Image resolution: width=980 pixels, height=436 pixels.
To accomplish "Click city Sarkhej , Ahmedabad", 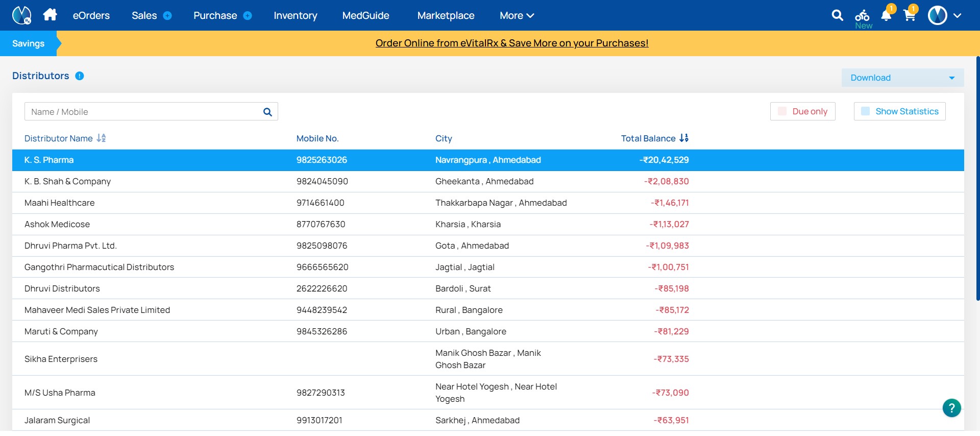I will pyautogui.click(x=477, y=420).
